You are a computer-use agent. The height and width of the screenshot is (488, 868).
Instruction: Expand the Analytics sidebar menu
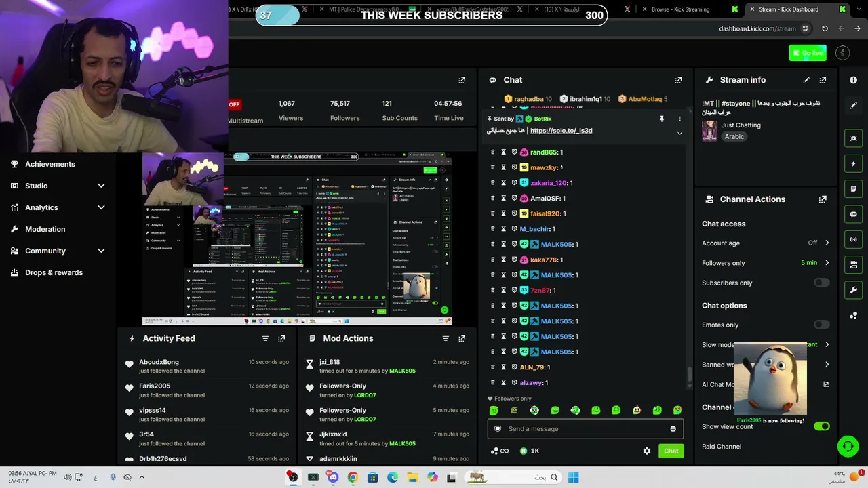[x=101, y=207]
